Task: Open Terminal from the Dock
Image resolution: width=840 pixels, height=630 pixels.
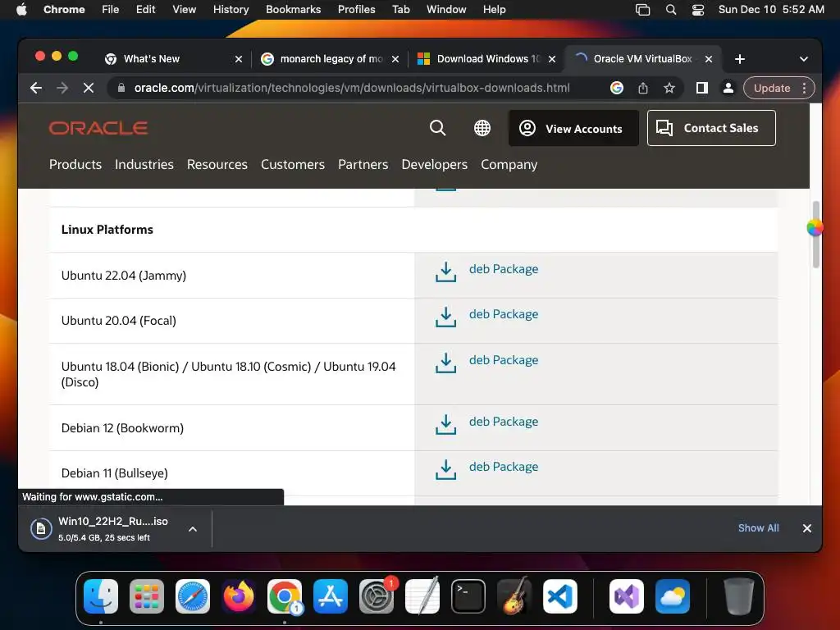Action: (x=468, y=596)
